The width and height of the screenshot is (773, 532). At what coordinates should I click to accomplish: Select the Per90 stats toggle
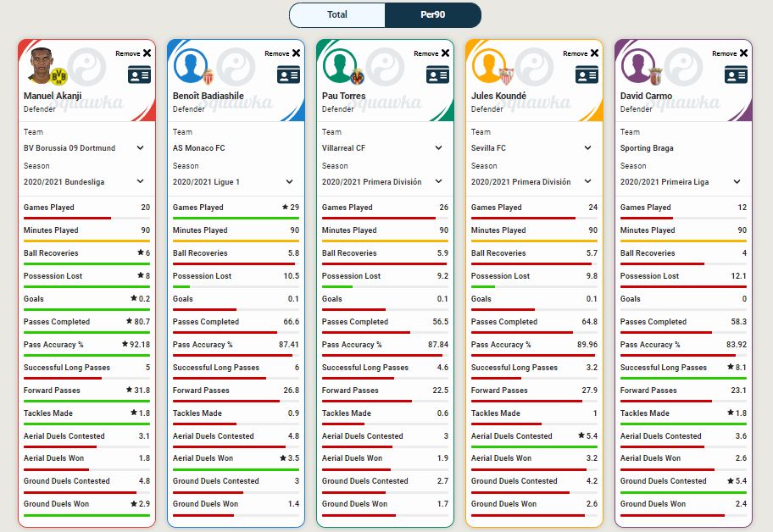pos(433,15)
